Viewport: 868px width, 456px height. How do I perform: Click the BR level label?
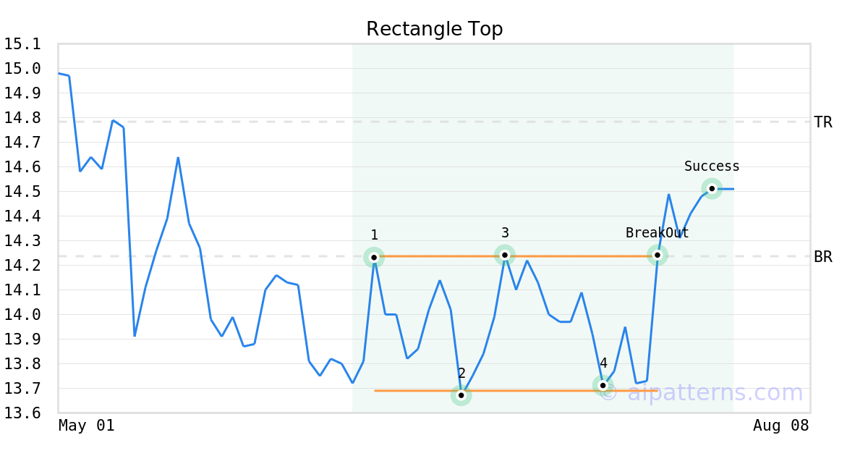coord(823,257)
